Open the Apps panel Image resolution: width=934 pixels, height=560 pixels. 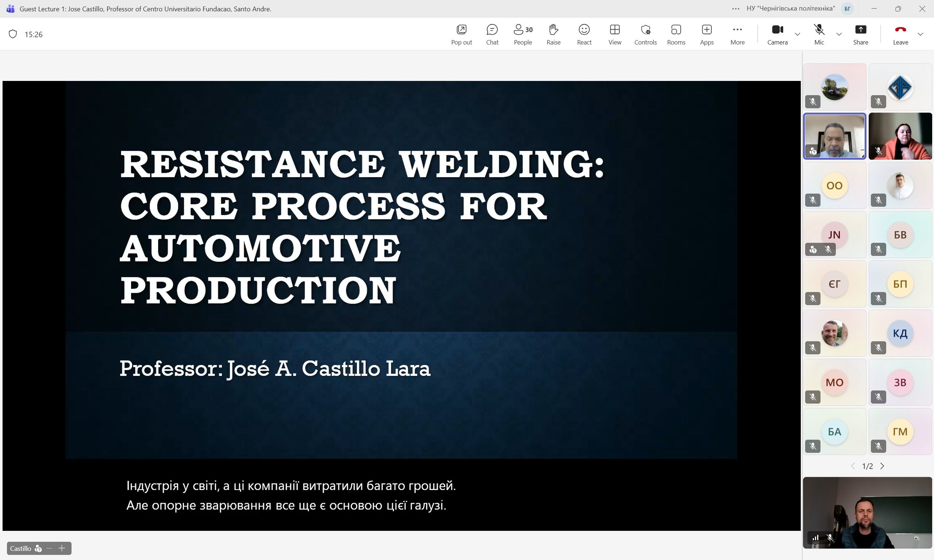707,34
